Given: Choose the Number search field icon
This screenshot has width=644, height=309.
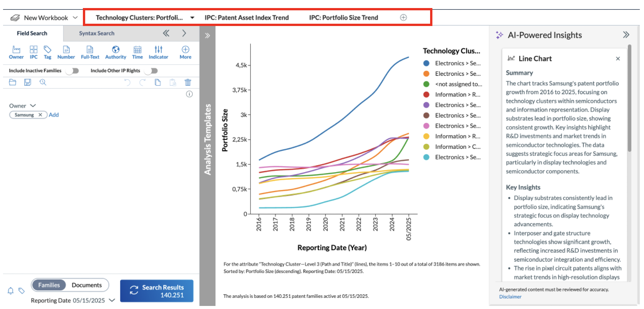Looking at the screenshot, I should coord(66,50).
